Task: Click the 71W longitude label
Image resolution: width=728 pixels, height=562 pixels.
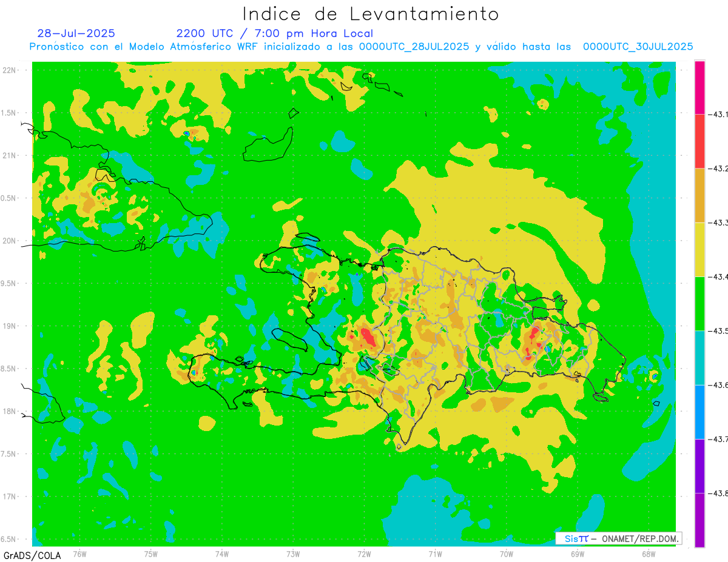Action: (435, 554)
